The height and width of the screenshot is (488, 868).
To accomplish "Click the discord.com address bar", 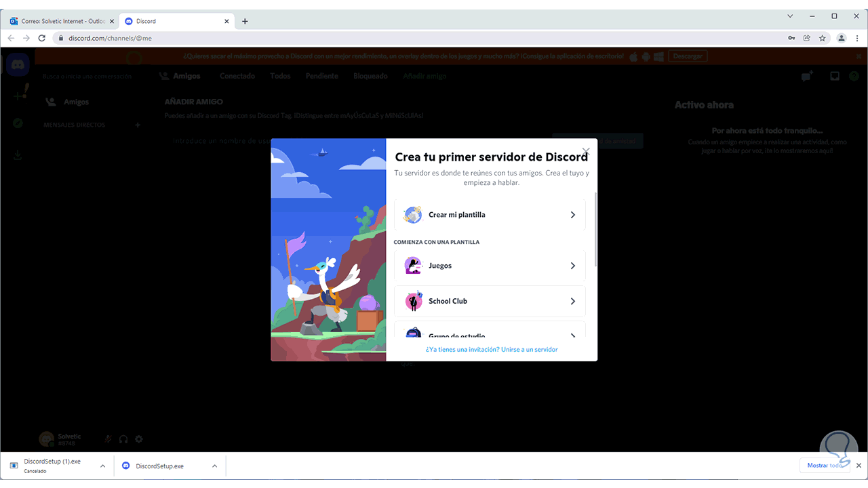I will click(x=420, y=38).
